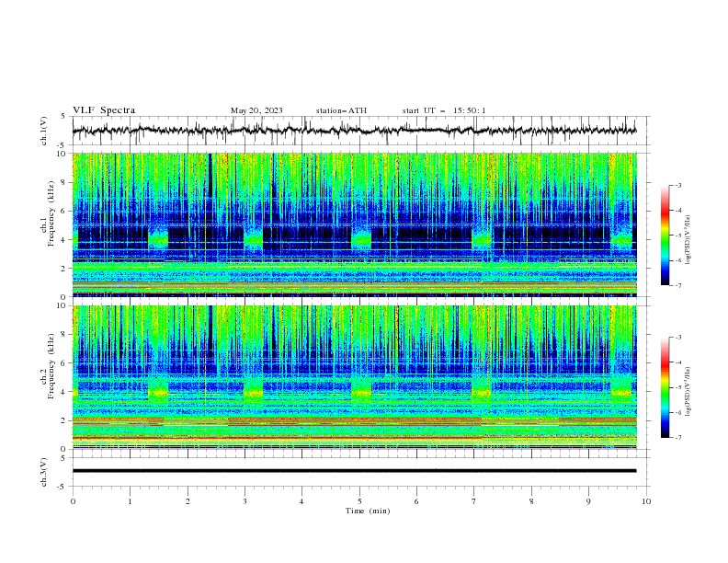Click the ch.1 black waveform trace

(354, 131)
